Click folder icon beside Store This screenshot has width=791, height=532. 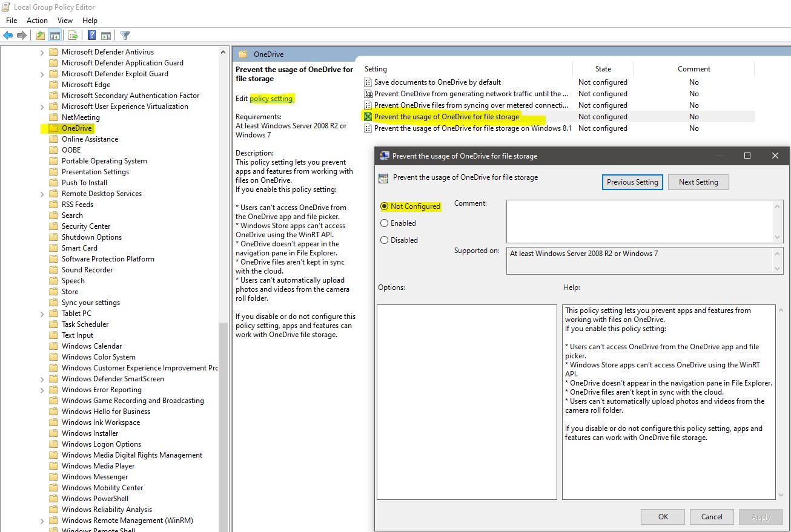tap(53, 292)
